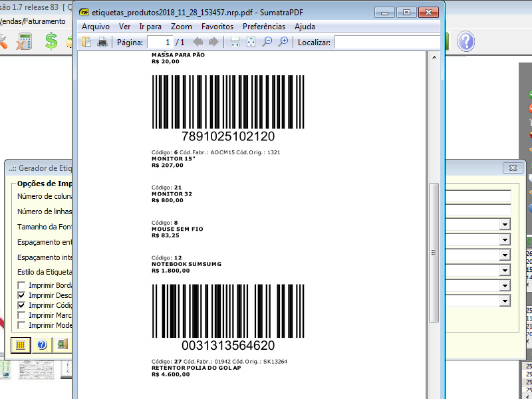
Task: Click the blue help icon in Gerador dialog
Action: point(42,345)
